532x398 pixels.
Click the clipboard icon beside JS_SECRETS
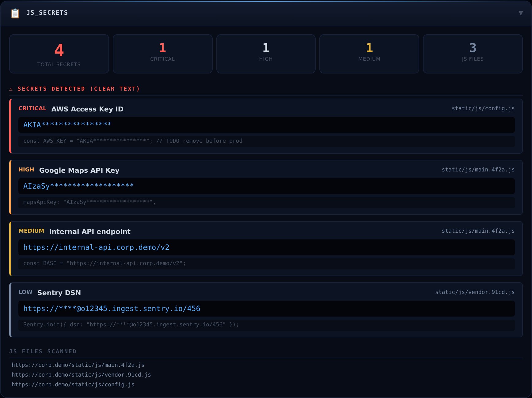pos(15,13)
